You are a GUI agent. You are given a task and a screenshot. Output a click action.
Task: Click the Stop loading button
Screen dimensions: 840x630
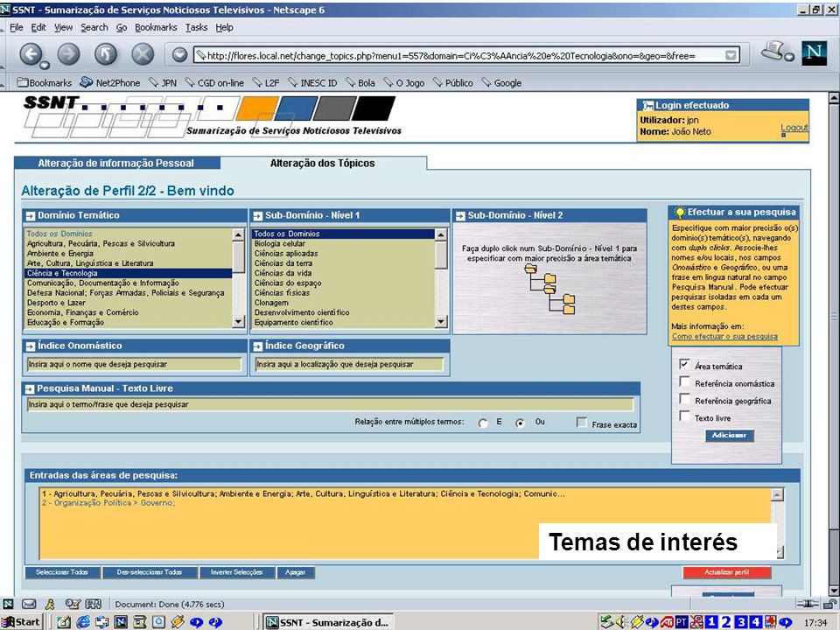(x=143, y=54)
